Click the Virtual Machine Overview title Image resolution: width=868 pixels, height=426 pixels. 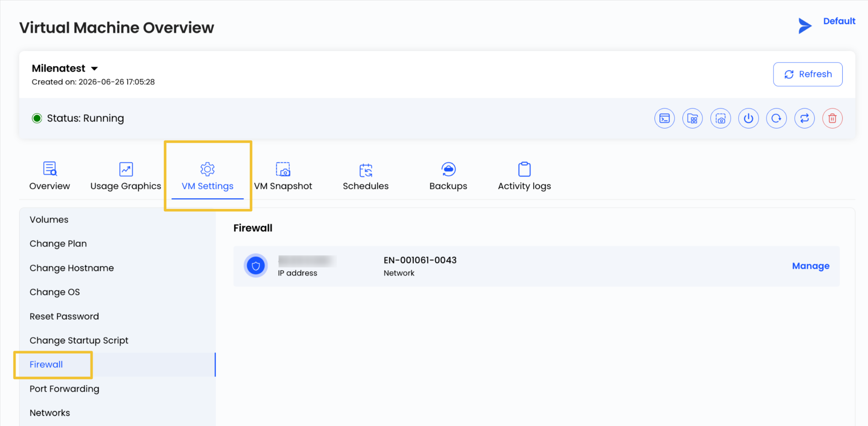pyautogui.click(x=117, y=28)
